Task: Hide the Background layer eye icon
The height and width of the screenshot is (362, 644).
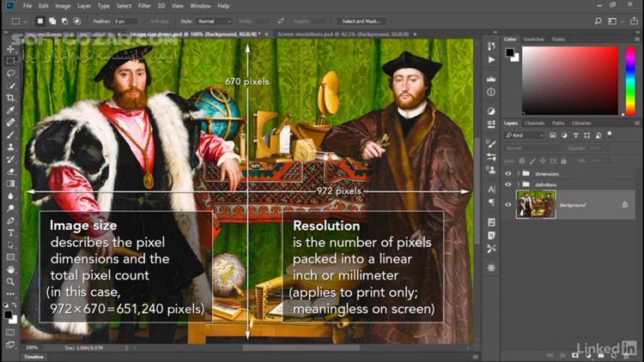Action: 508,204
